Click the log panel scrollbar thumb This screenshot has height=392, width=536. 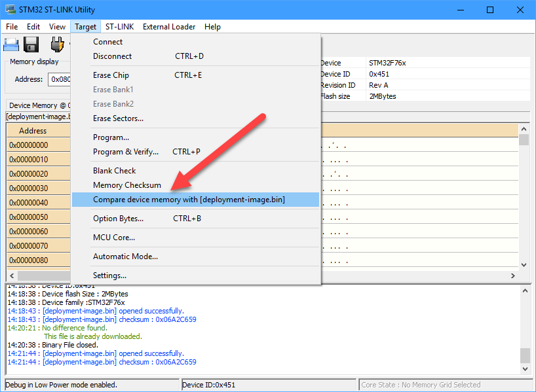[x=526, y=355]
